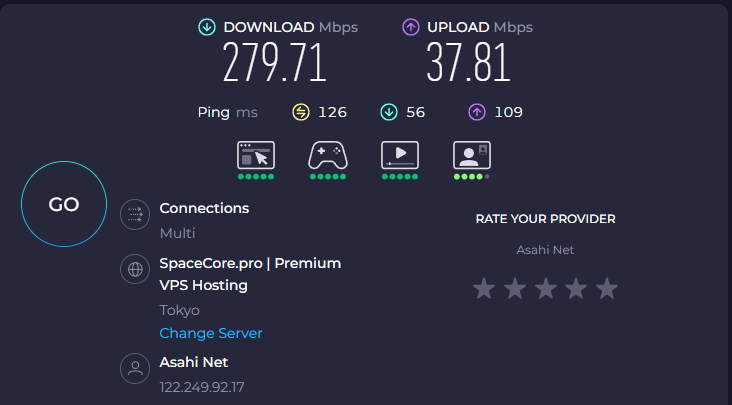
Task: Click the download arrow icon beside DOWNLOAD
Action: [207, 27]
